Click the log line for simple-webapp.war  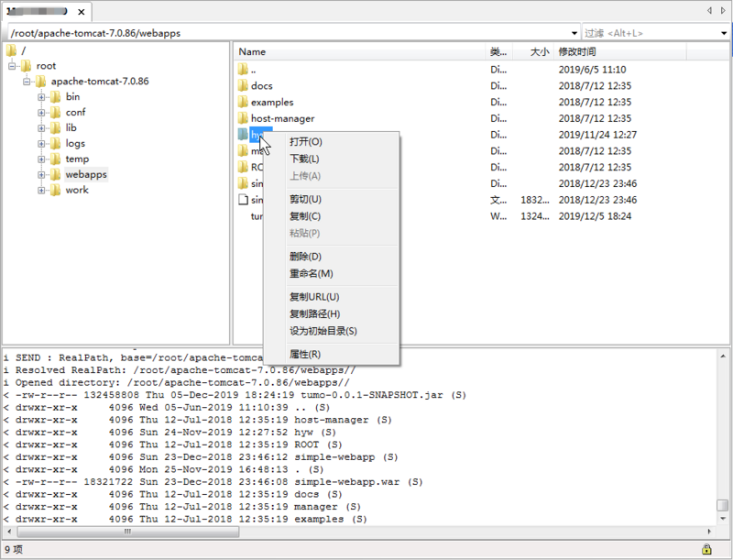point(213,482)
